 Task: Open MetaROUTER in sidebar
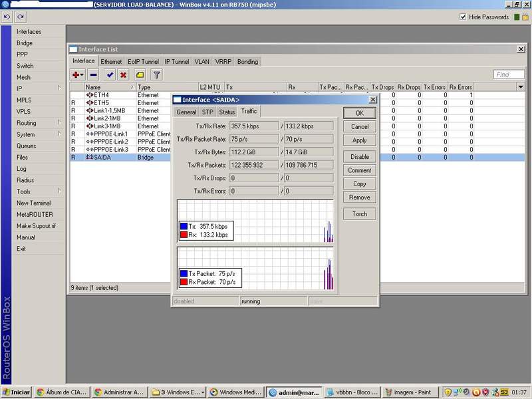tap(35, 214)
